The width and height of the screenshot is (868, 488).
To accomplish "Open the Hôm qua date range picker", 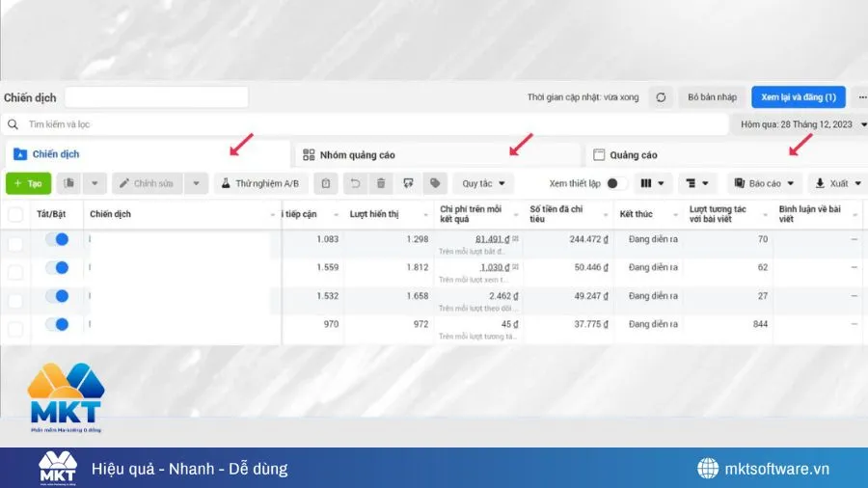I will coord(798,124).
